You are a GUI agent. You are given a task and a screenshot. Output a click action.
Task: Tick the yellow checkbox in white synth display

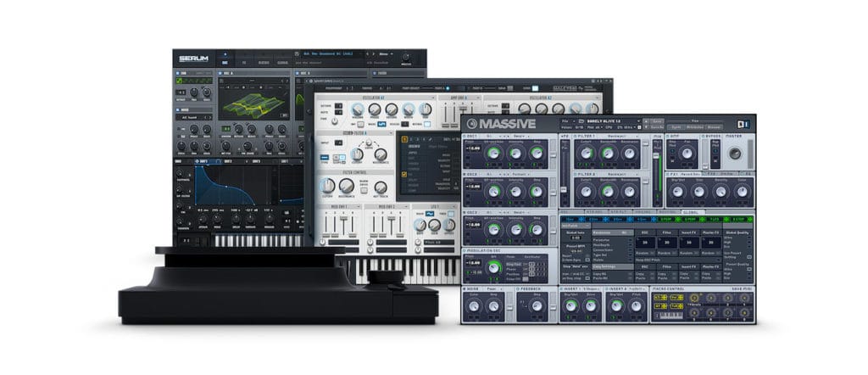[x=404, y=174]
